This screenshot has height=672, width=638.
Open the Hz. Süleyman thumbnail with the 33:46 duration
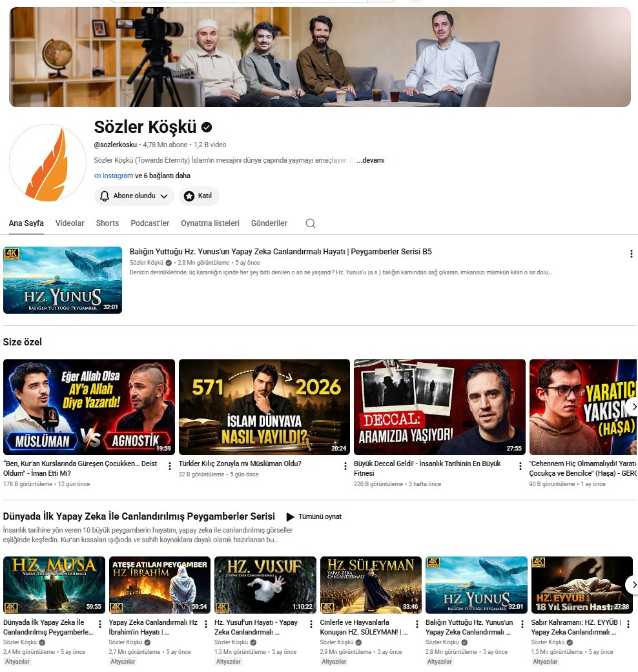[x=371, y=585]
